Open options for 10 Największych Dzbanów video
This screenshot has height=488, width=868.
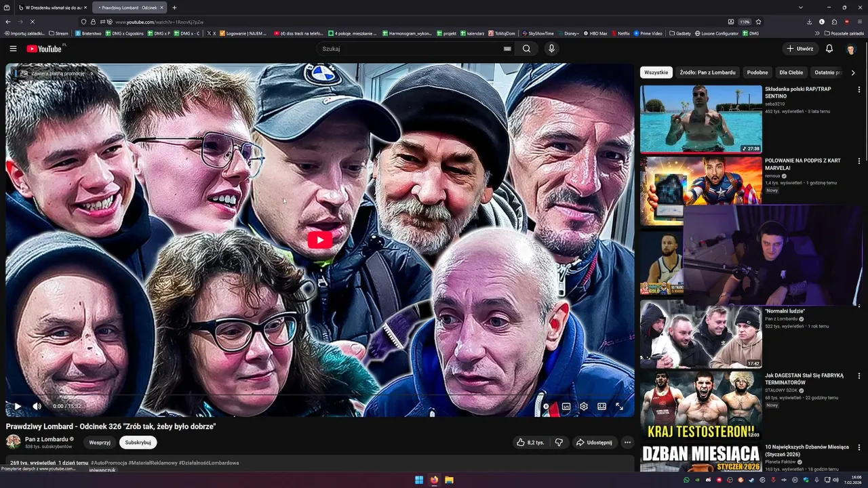(x=859, y=447)
